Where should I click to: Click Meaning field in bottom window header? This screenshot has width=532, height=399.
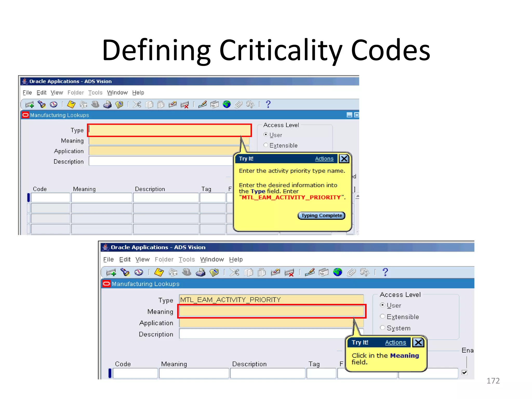coord(272,311)
